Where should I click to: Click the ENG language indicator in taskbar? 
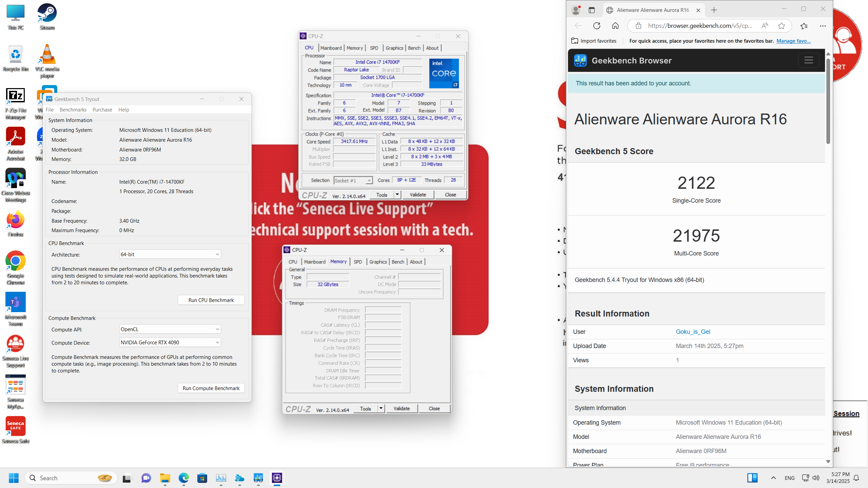[790, 478]
